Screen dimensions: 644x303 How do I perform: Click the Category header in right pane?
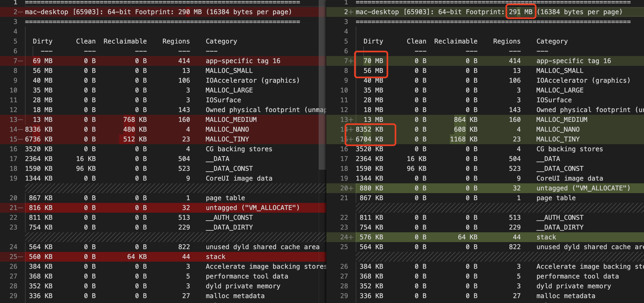click(552, 41)
